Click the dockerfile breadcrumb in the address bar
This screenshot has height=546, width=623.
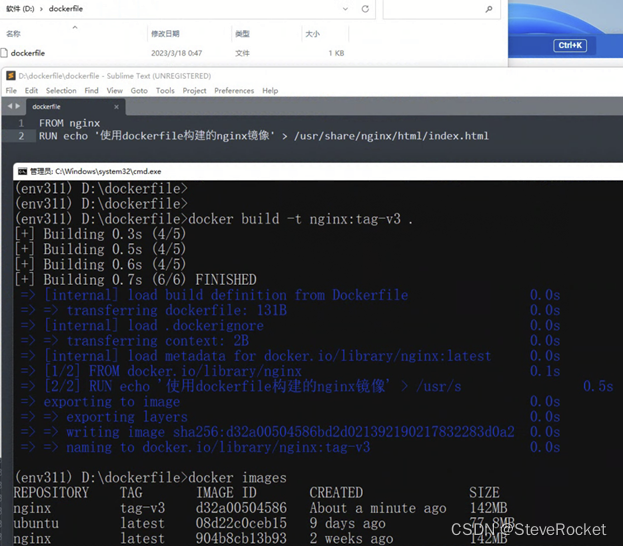(66, 8)
